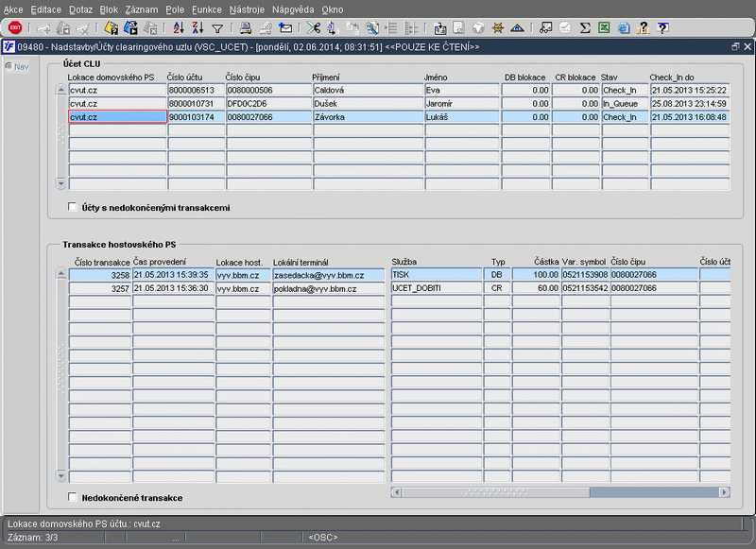Select transaction number 3258

point(100,275)
